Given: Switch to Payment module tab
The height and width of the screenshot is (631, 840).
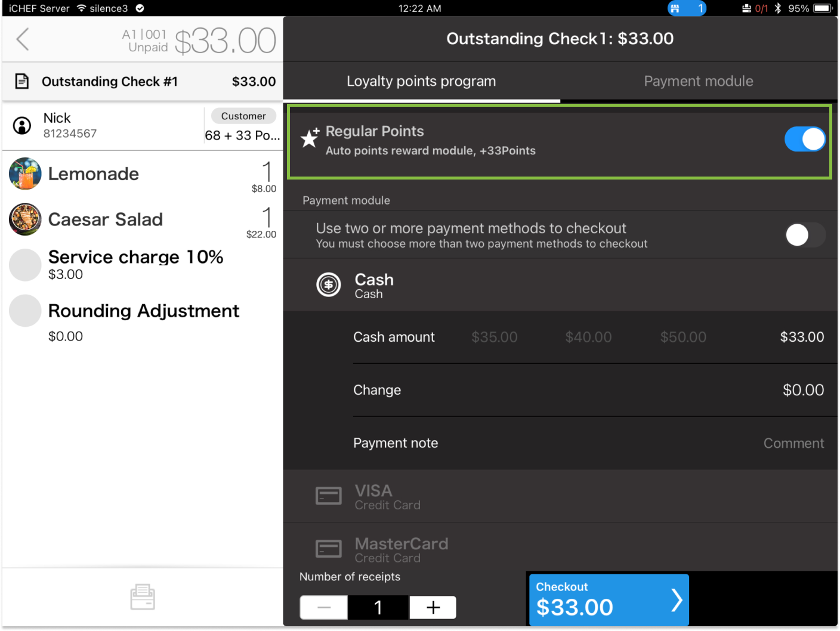Looking at the screenshot, I should [x=698, y=81].
